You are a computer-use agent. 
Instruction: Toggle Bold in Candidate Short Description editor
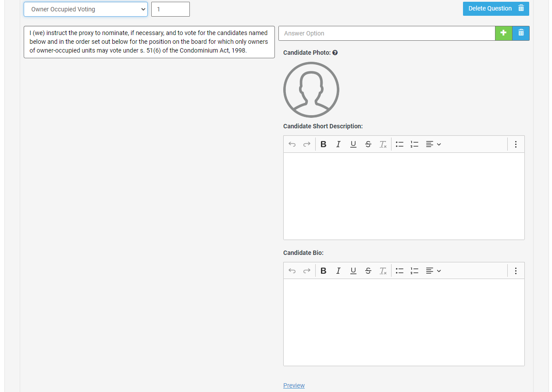[324, 144]
